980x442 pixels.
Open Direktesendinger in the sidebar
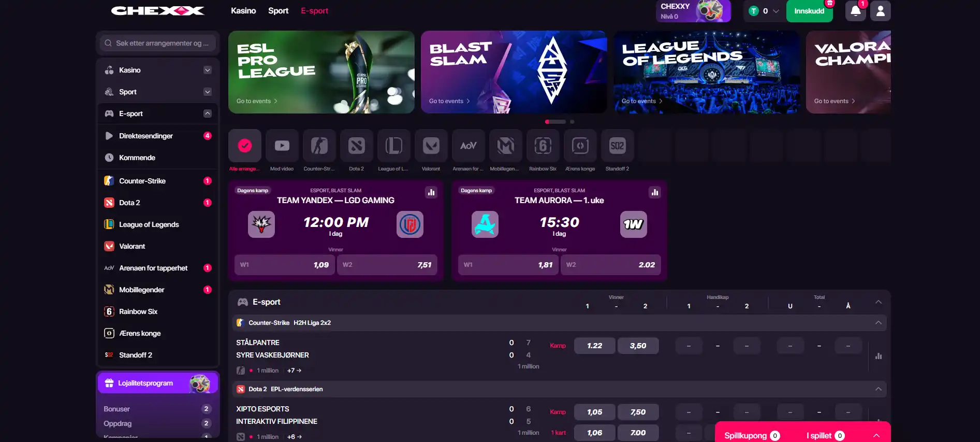tap(158, 136)
